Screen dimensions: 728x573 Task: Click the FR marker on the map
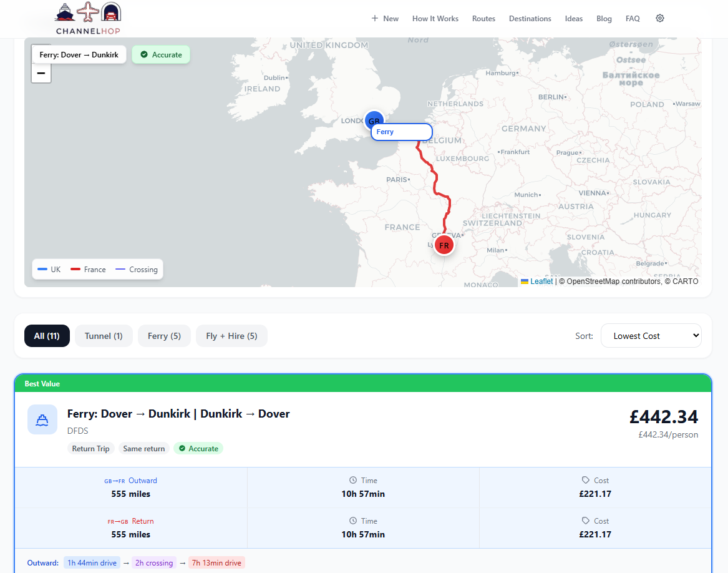(444, 245)
